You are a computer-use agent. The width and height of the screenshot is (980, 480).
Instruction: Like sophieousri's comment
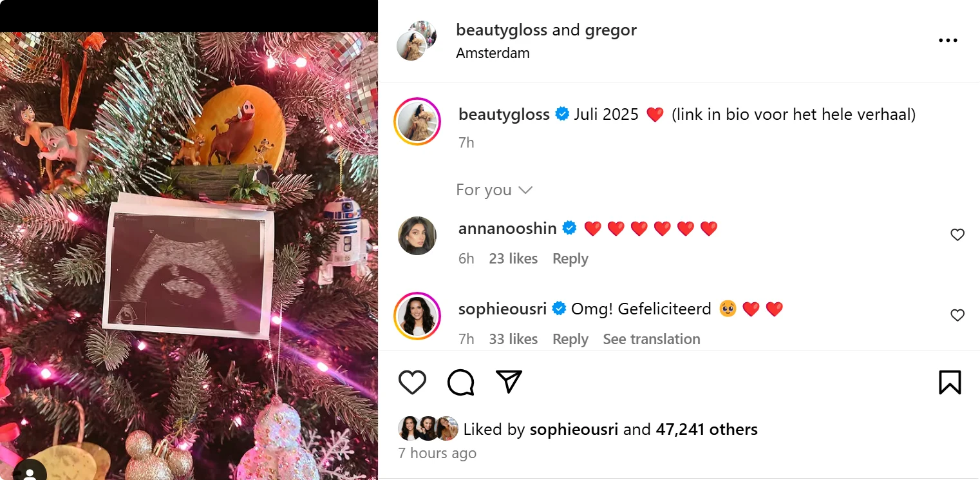(x=957, y=315)
